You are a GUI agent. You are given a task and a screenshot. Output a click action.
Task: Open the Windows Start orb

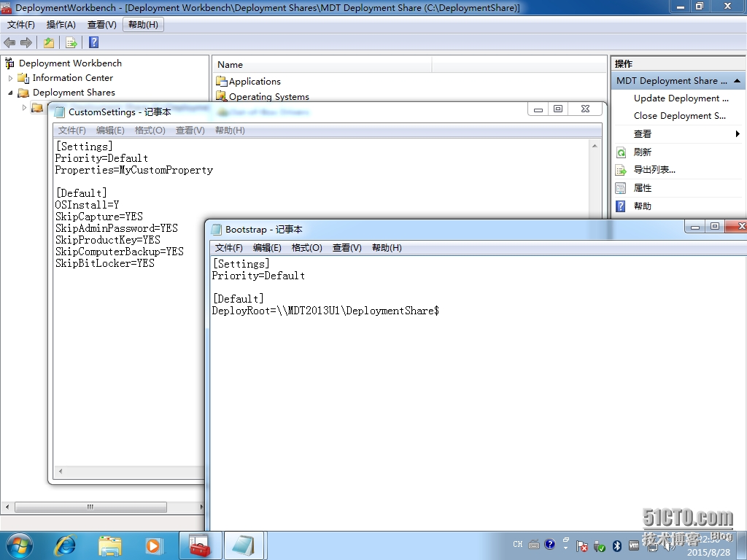(20, 545)
